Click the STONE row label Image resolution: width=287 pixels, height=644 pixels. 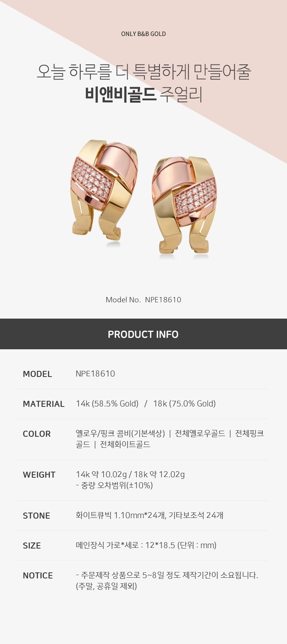tap(36, 516)
